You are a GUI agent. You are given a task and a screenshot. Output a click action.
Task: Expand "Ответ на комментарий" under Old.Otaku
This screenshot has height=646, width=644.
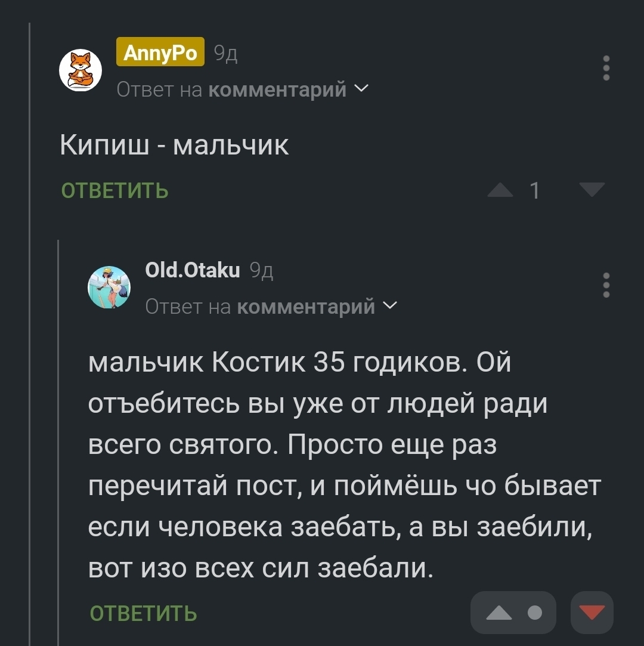click(271, 307)
